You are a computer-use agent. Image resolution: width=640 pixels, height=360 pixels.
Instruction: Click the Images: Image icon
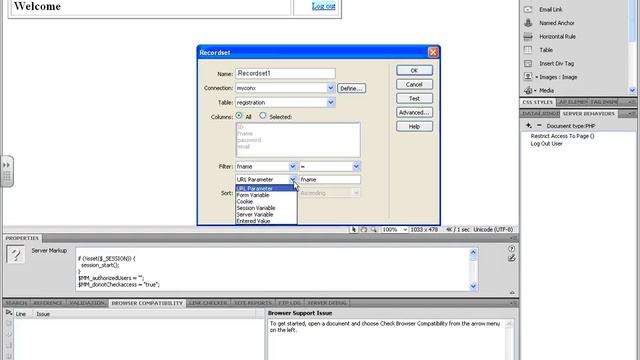[x=528, y=77]
